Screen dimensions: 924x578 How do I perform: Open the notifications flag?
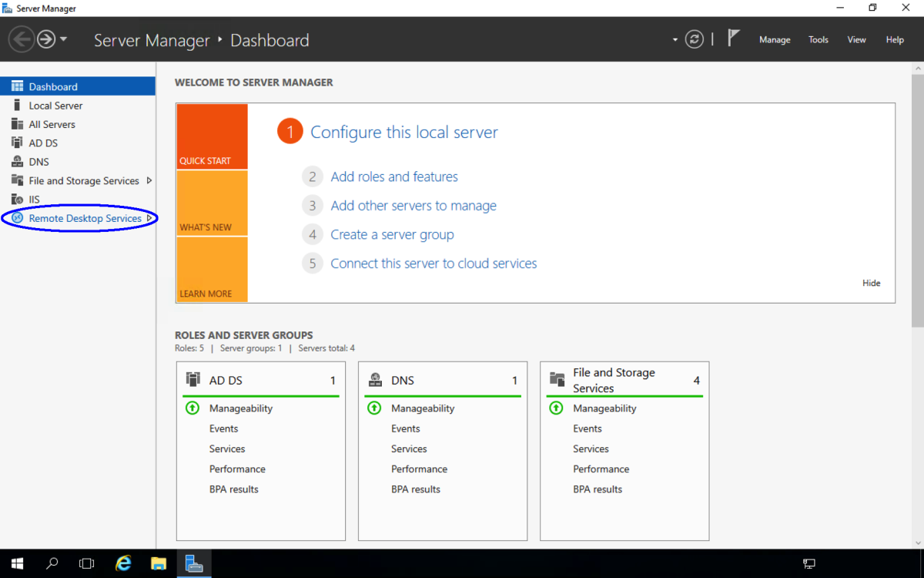[734, 38]
